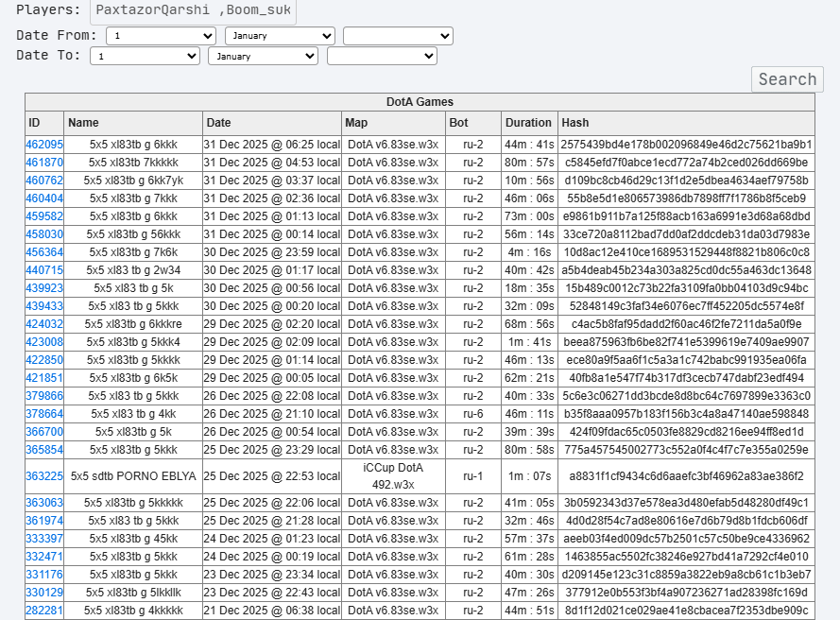Screen dimensions: 840x620
Task: Click the Search button
Action: (x=787, y=79)
